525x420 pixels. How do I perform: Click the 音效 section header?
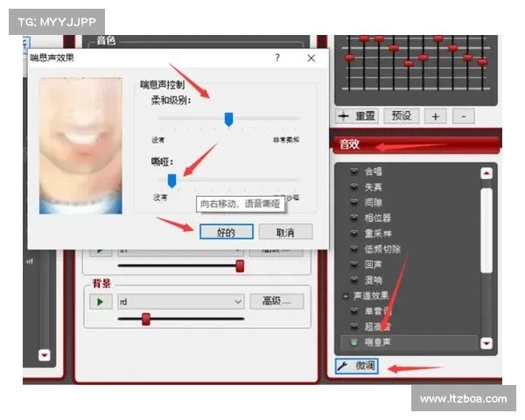416,145
